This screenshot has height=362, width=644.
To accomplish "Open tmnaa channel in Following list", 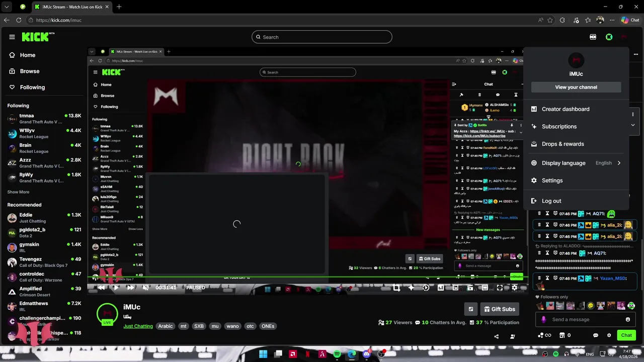I will tap(44, 119).
